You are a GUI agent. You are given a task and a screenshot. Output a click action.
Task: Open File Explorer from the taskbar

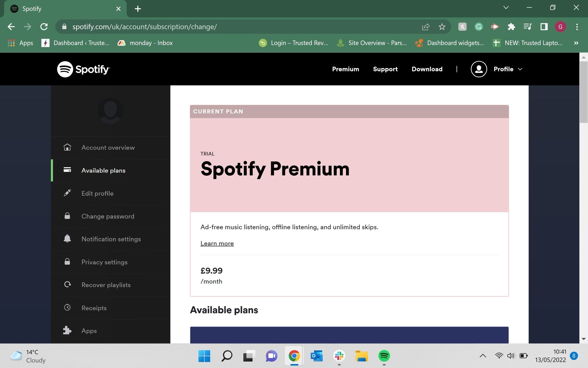pos(361,356)
